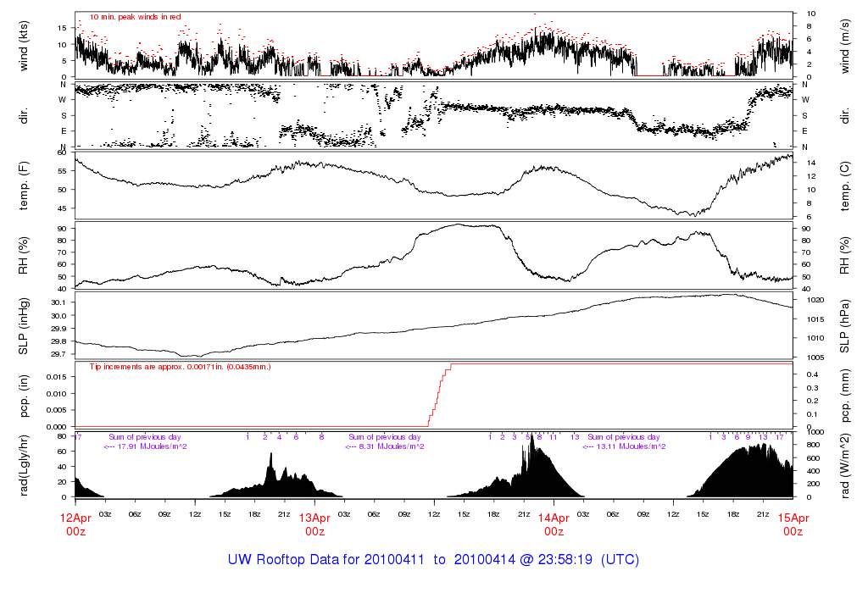The width and height of the screenshot is (868, 593).
Task: Click the '29.8' SLP tick value
Action: (x=58, y=341)
